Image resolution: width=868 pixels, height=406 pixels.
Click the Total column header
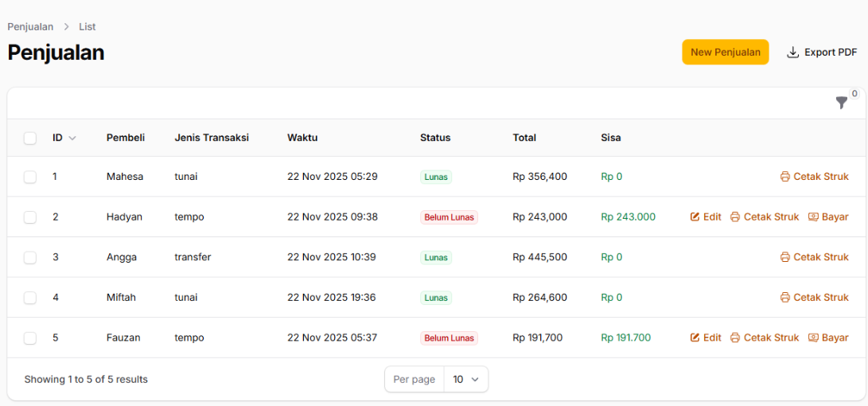point(524,138)
